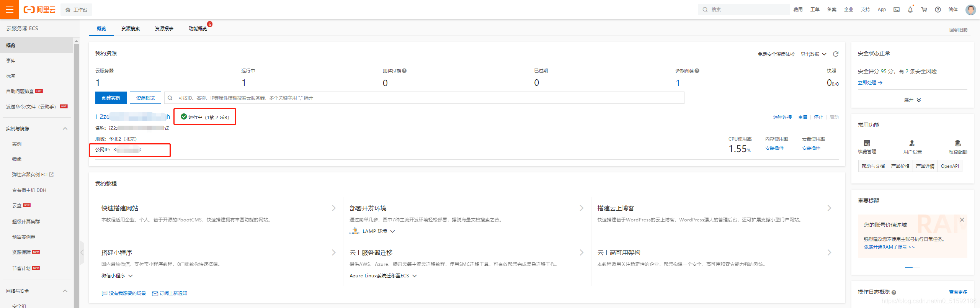Click the help icon next to 近期创建
Screen dimensions: 980x308
click(x=697, y=71)
